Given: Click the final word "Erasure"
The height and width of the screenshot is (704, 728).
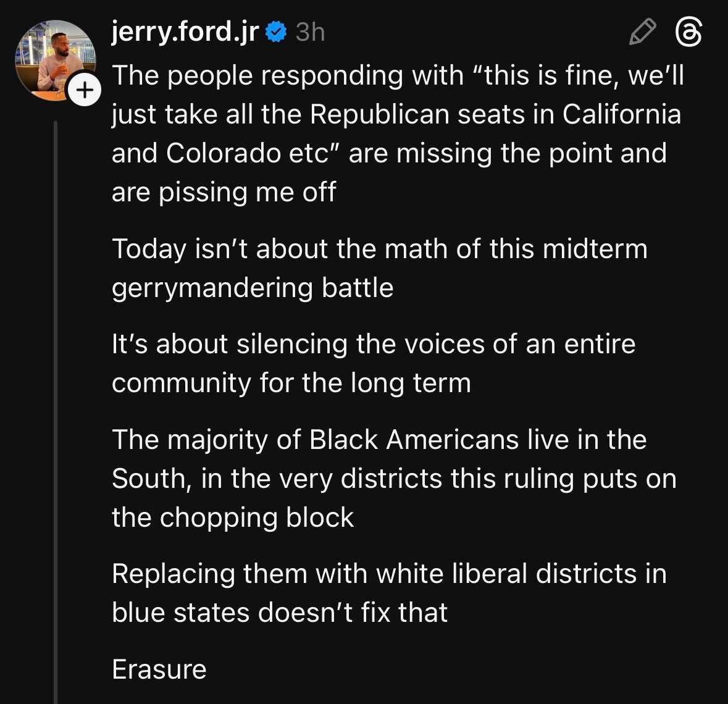Looking at the screenshot, I should coord(159,669).
